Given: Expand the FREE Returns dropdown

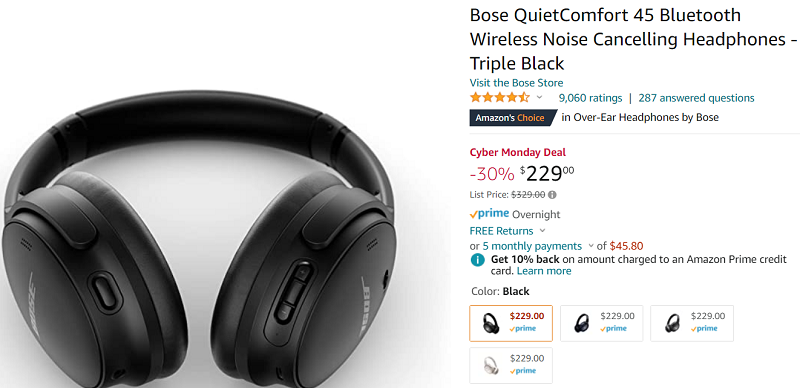Looking at the screenshot, I should point(542,231).
